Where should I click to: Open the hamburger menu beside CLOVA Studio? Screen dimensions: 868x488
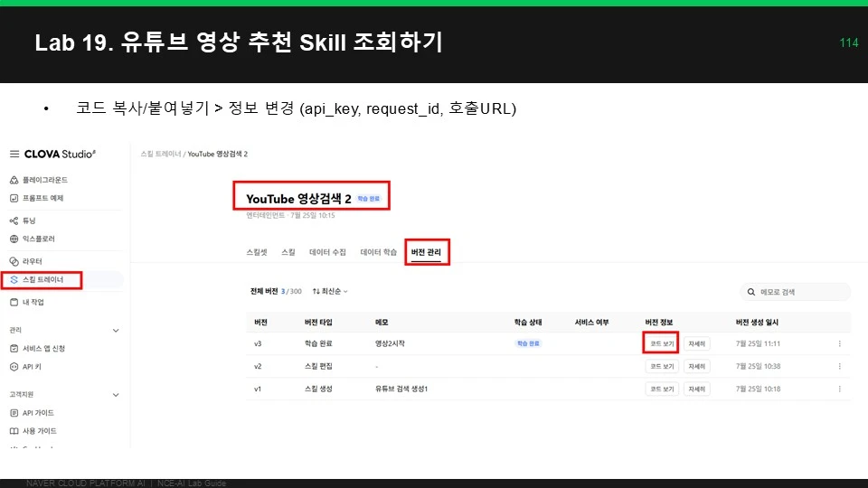(x=14, y=154)
